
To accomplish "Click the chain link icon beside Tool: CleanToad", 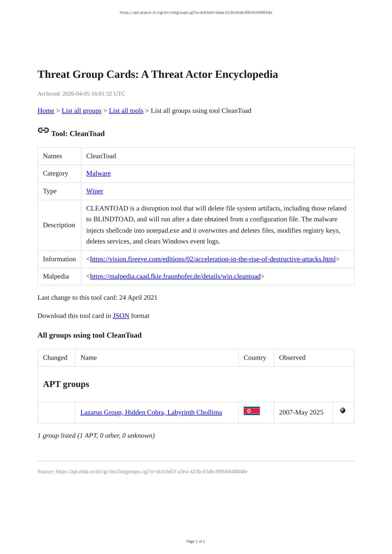I will point(43,130).
